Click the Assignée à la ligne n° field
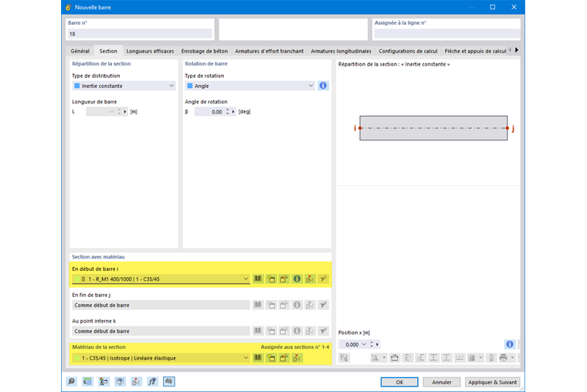The image size is (587, 392). point(447,34)
